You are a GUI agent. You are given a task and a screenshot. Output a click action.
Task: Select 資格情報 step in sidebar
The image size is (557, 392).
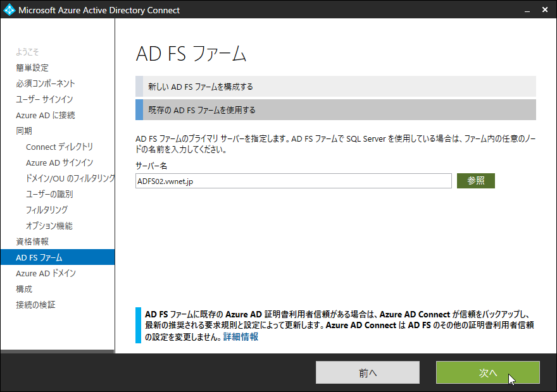(32, 242)
